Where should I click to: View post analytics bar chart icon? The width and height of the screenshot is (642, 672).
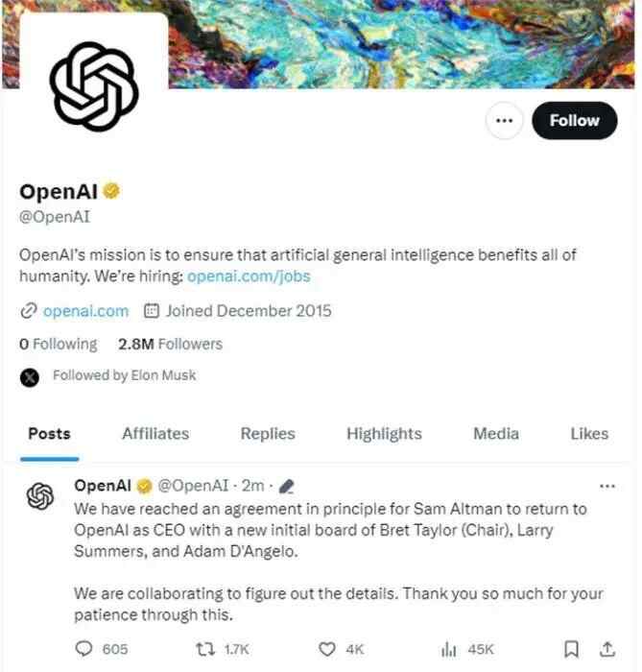coord(450,650)
